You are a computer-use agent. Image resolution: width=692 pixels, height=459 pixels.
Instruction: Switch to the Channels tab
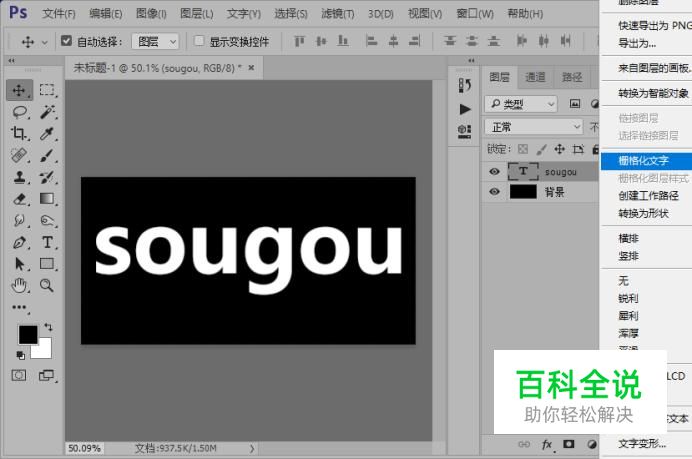pyautogui.click(x=535, y=77)
